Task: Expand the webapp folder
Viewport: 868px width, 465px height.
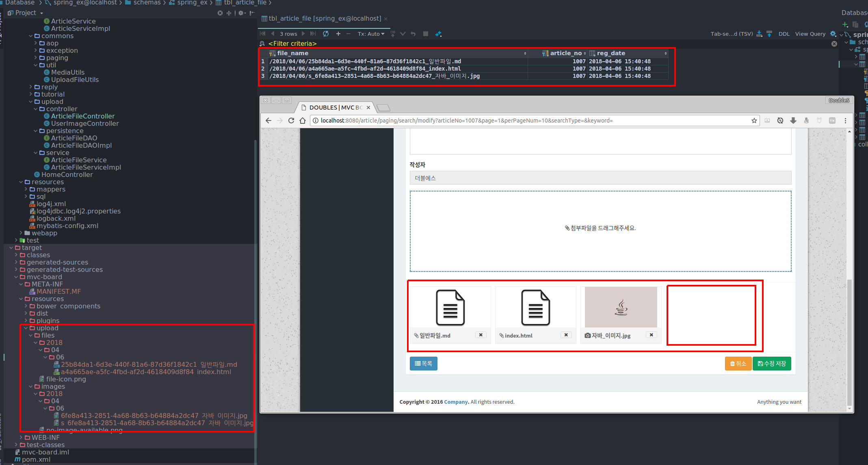Action: (x=21, y=233)
